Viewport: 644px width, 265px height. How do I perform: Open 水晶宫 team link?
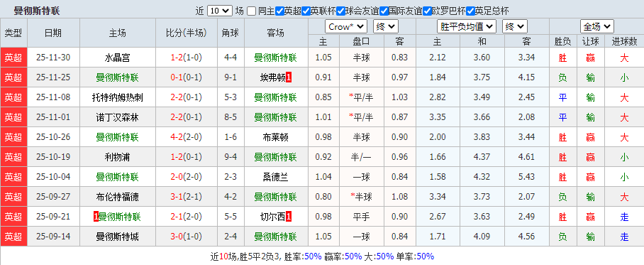pyautogui.click(x=118, y=58)
